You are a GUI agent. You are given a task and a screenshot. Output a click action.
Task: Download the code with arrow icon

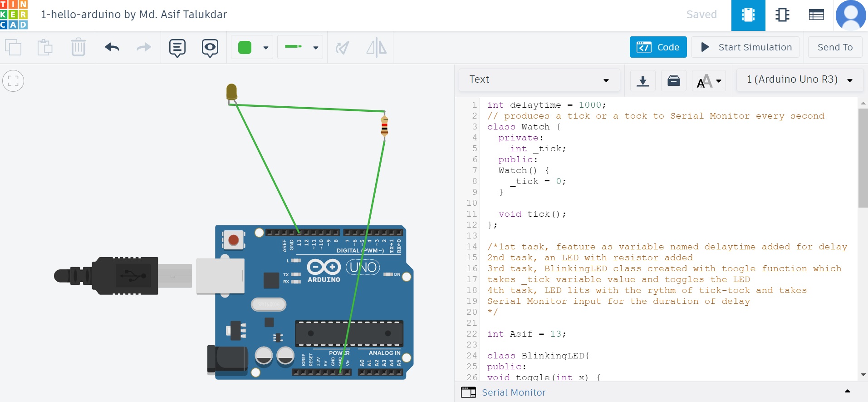click(642, 81)
